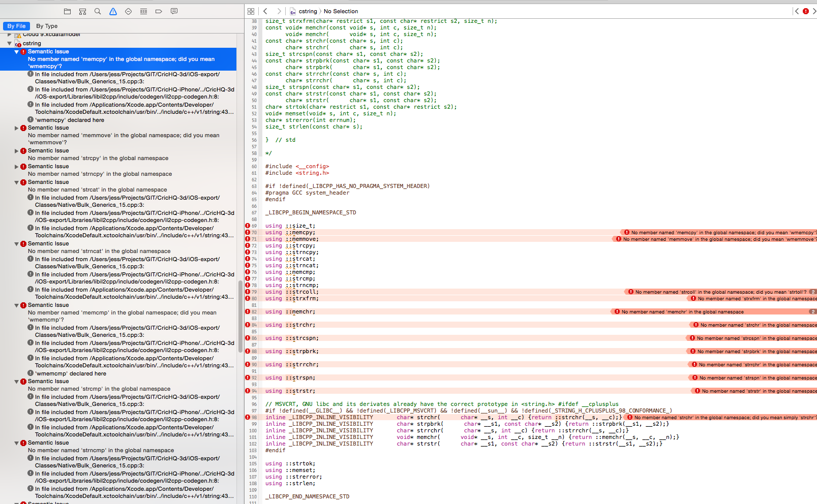The width and height of the screenshot is (817, 504).
Task: Click the issue count badge on line 82
Action: 813,311
